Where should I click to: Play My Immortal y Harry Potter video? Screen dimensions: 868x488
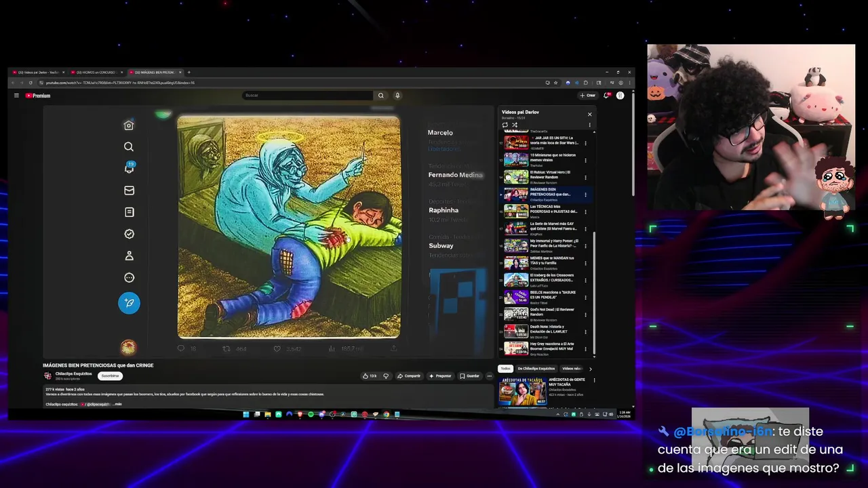point(547,245)
